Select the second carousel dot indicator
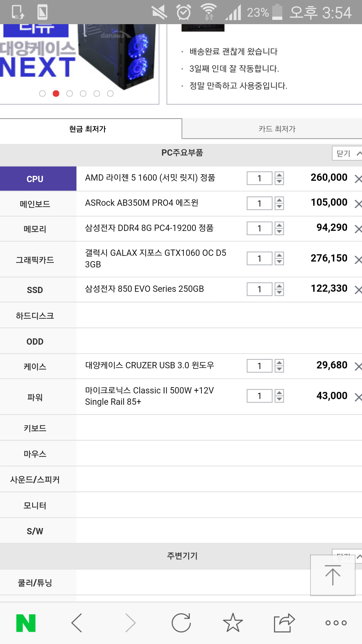The image size is (362, 644). point(56,94)
